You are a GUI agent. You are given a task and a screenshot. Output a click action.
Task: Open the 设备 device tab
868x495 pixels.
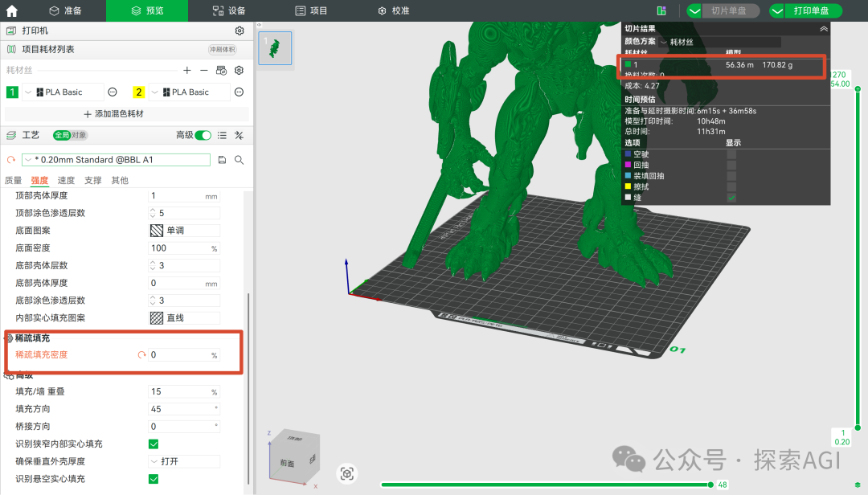(x=229, y=10)
